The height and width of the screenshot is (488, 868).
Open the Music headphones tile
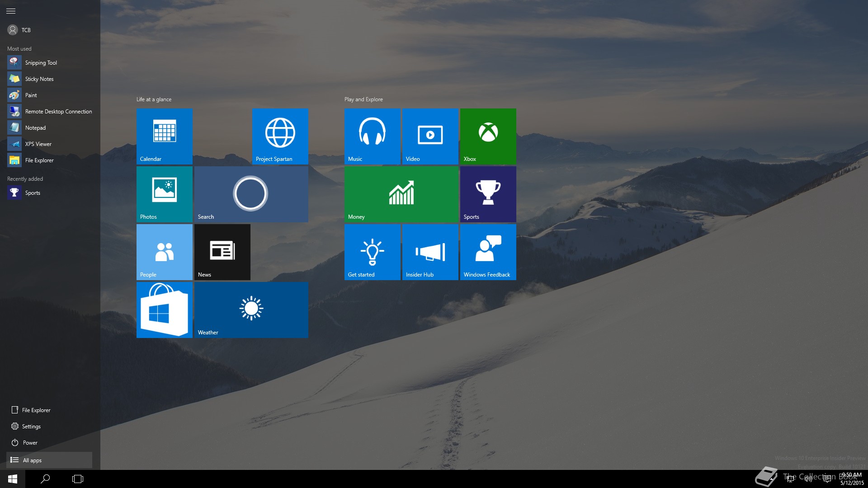pyautogui.click(x=373, y=136)
